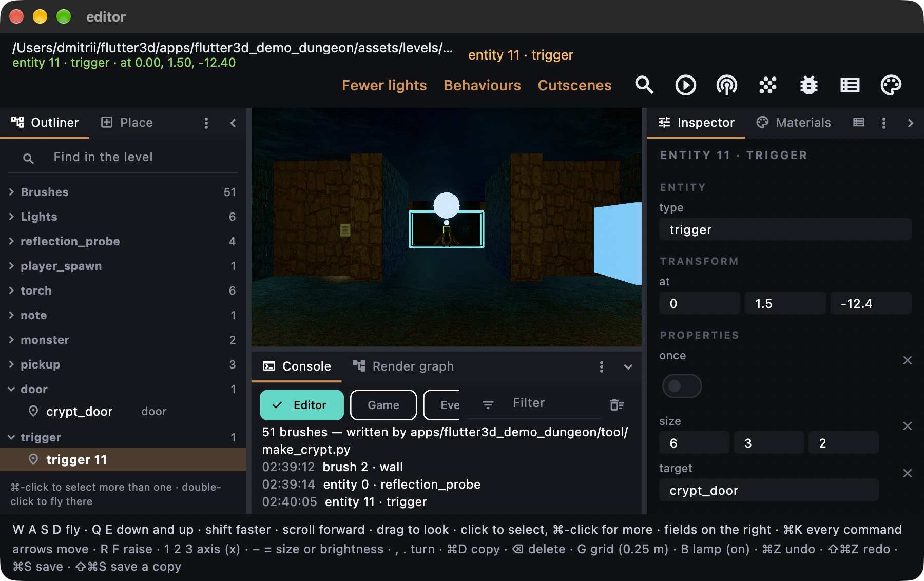924x581 pixels.
Task: Edit the target crypt_door field
Action: click(768, 490)
